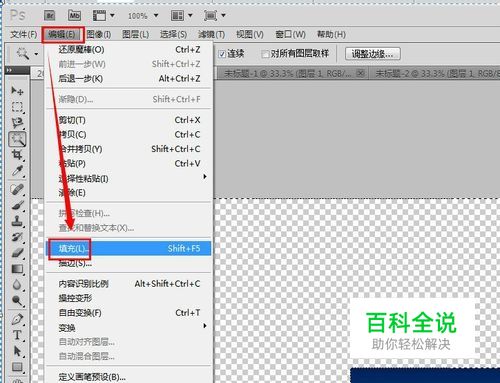The image size is (500, 383).
Task: Open the 图像(I) menu
Action: point(99,34)
